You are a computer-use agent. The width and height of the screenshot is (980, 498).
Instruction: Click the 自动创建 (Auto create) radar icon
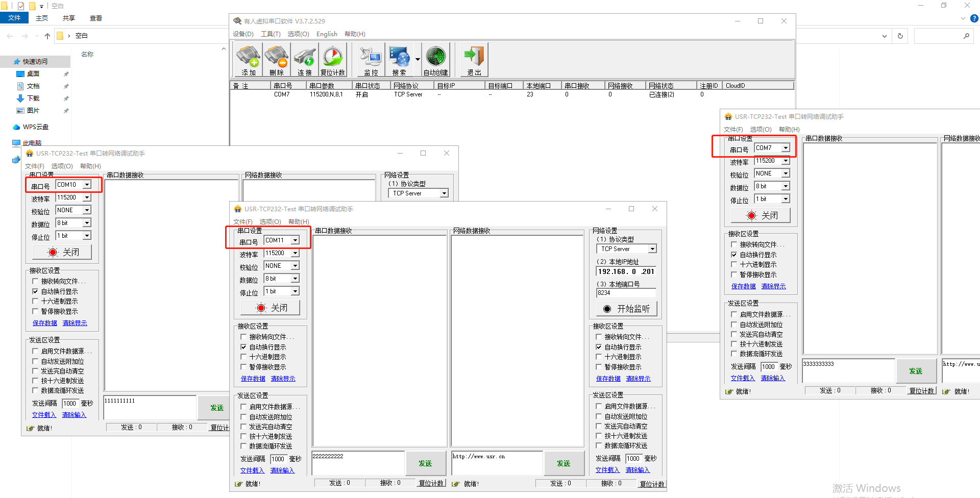(x=436, y=60)
